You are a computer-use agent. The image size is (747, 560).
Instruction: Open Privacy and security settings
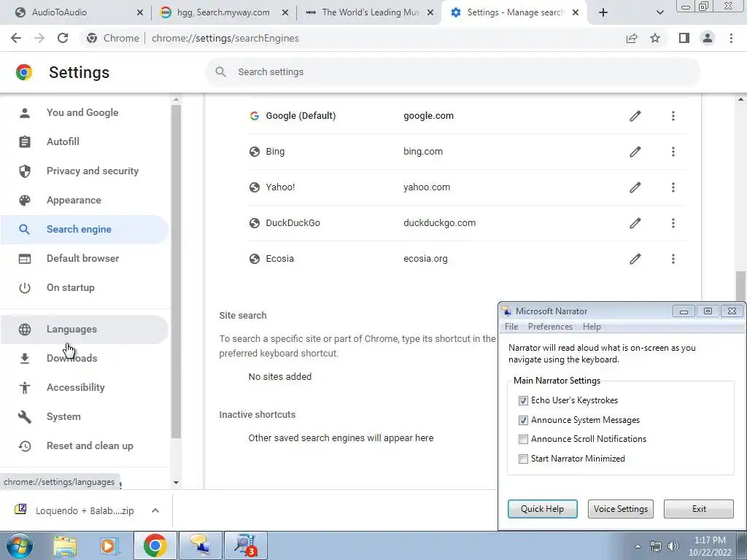tap(85, 171)
